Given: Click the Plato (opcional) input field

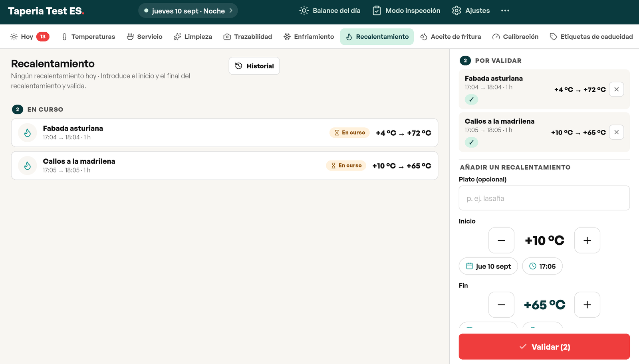Looking at the screenshot, I should click(544, 198).
